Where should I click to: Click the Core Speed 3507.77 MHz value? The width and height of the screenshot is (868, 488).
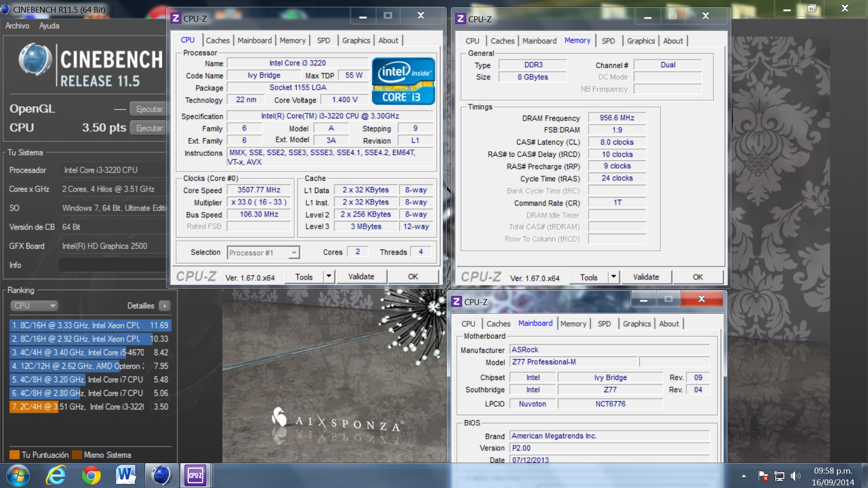coord(259,190)
